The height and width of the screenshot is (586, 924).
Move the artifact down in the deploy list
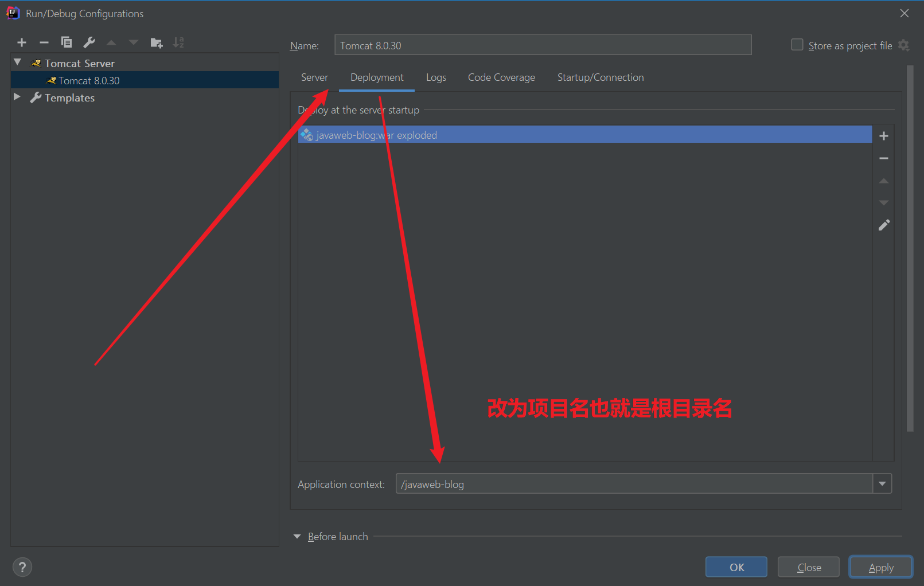pyautogui.click(x=884, y=202)
